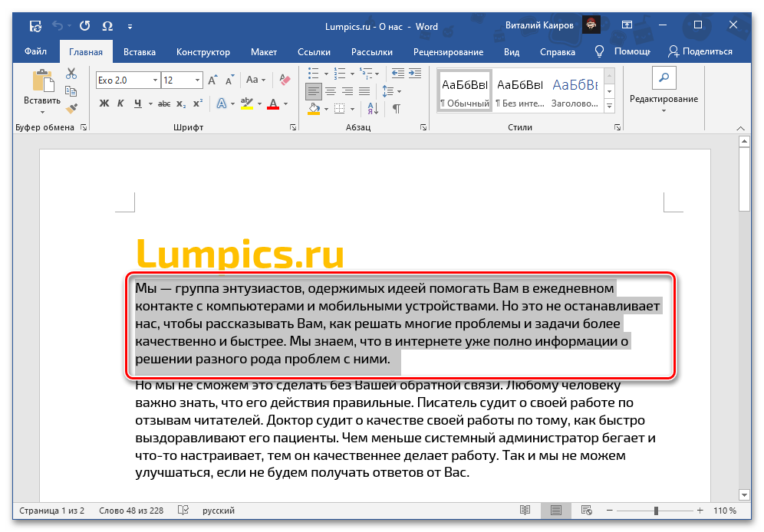
Task: Align text to the left
Action: tap(313, 91)
